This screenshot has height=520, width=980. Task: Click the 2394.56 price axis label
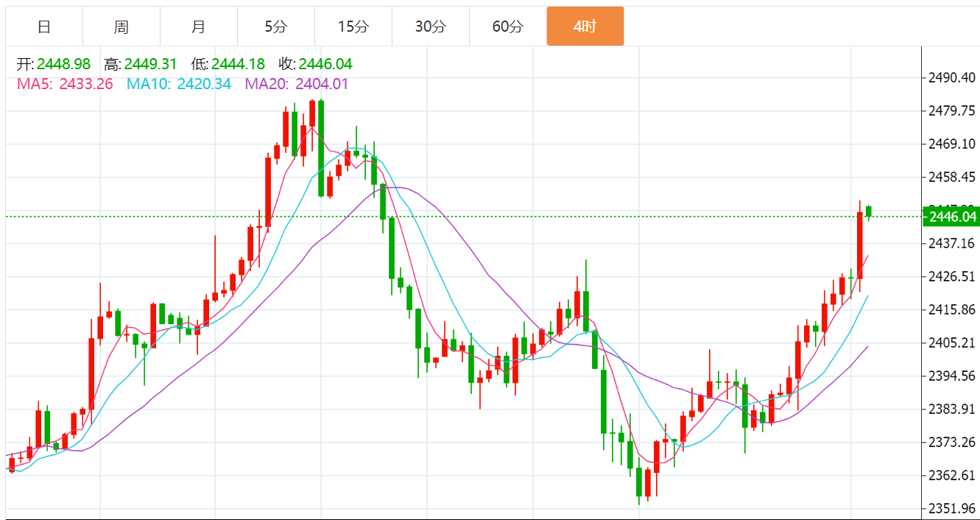point(951,376)
